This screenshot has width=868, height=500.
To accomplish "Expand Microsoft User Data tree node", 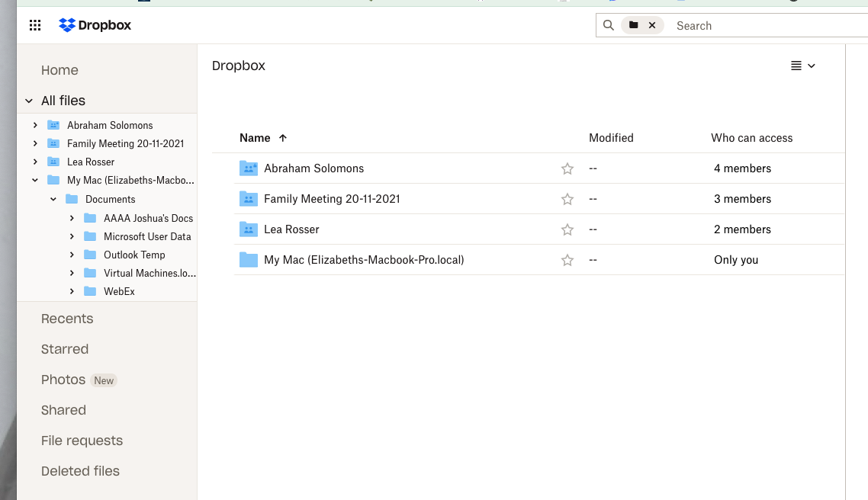I will pyautogui.click(x=72, y=236).
